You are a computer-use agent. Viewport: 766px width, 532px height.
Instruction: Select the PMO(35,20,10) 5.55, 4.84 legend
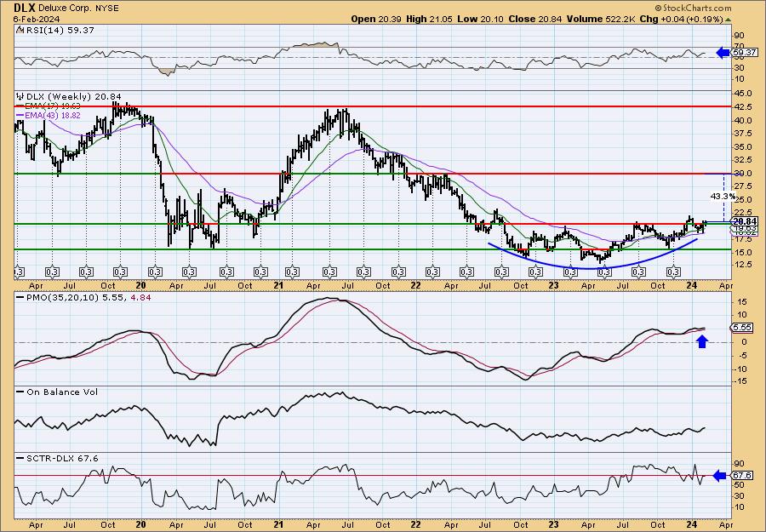click(x=84, y=297)
